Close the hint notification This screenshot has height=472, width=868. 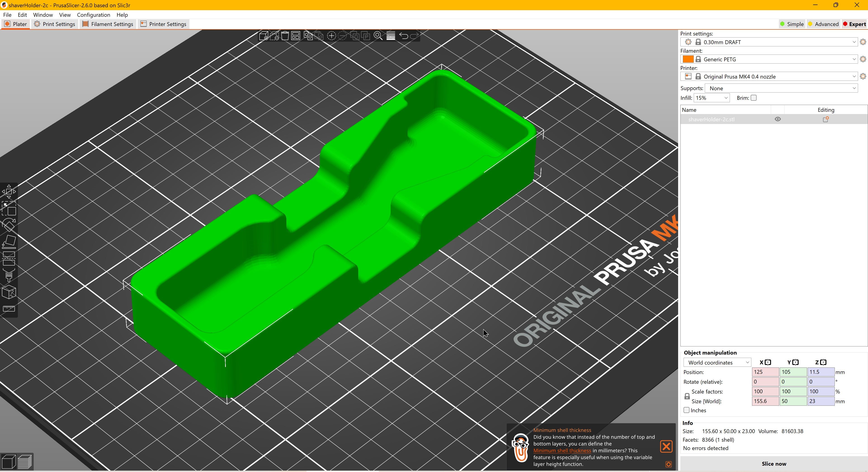coord(666,446)
